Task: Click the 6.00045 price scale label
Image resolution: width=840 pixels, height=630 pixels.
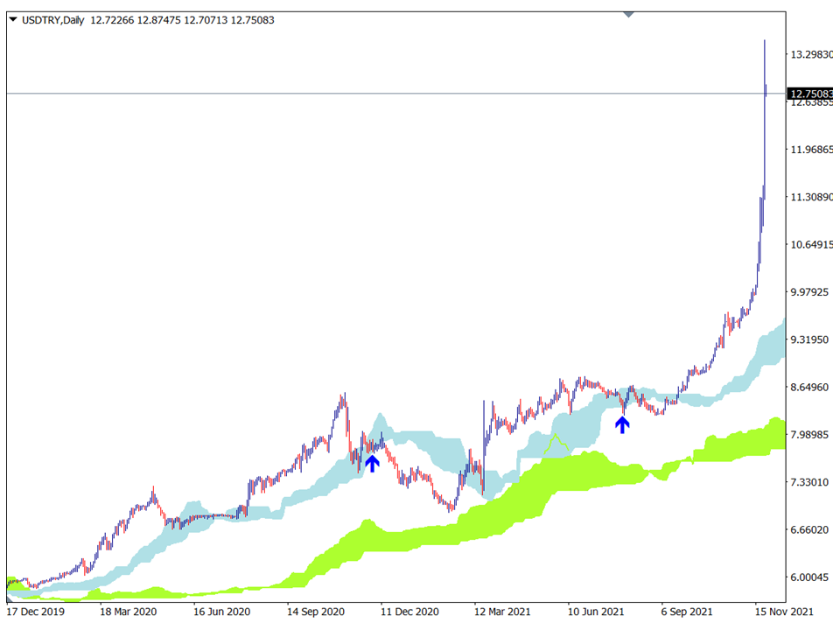Action: (x=813, y=577)
